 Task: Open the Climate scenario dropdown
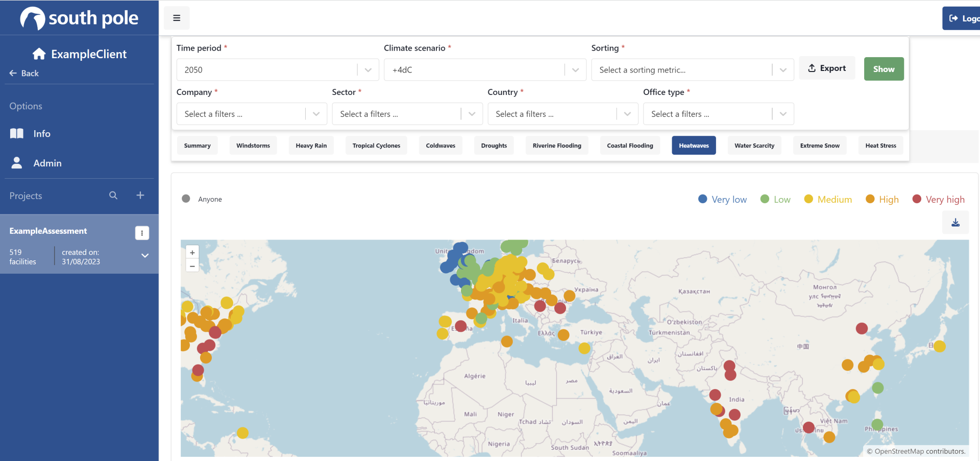pos(484,70)
